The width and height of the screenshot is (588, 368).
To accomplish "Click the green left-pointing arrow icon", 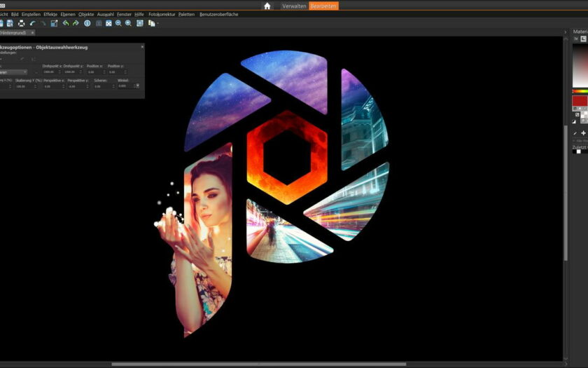I will (66, 23).
